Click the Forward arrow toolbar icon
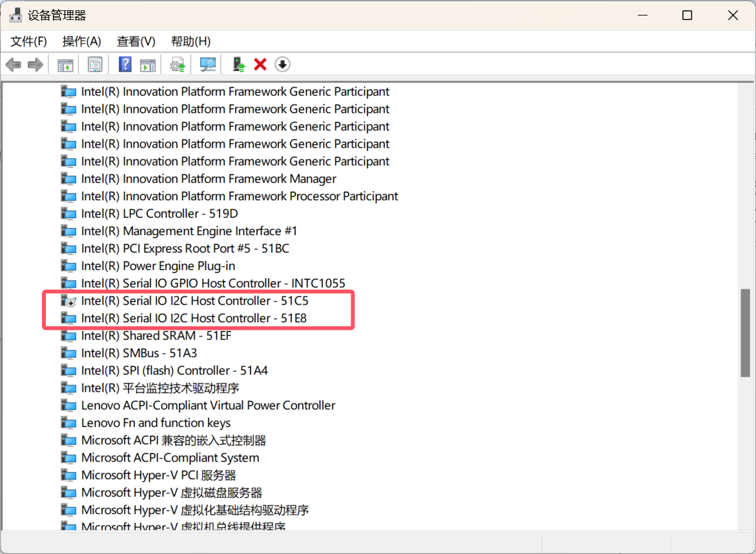 coord(36,65)
